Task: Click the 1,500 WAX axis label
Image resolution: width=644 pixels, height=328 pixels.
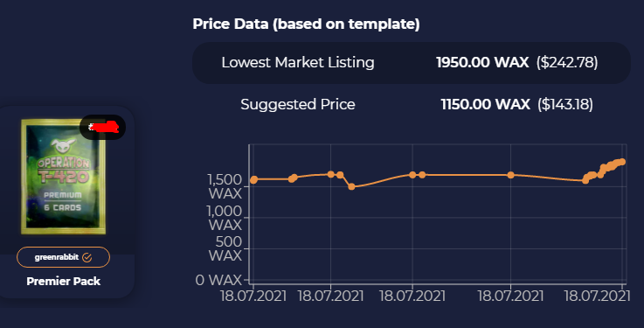Action: (x=225, y=186)
